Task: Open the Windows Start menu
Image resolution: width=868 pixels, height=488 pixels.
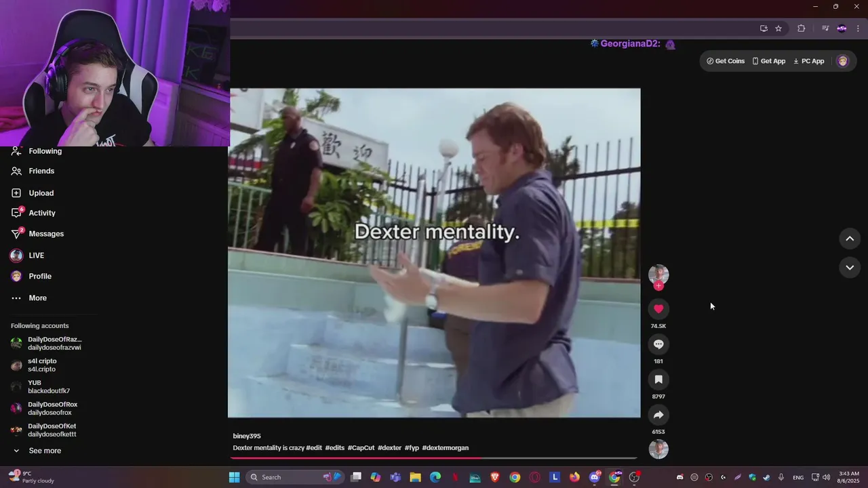Action: click(234, 477)
